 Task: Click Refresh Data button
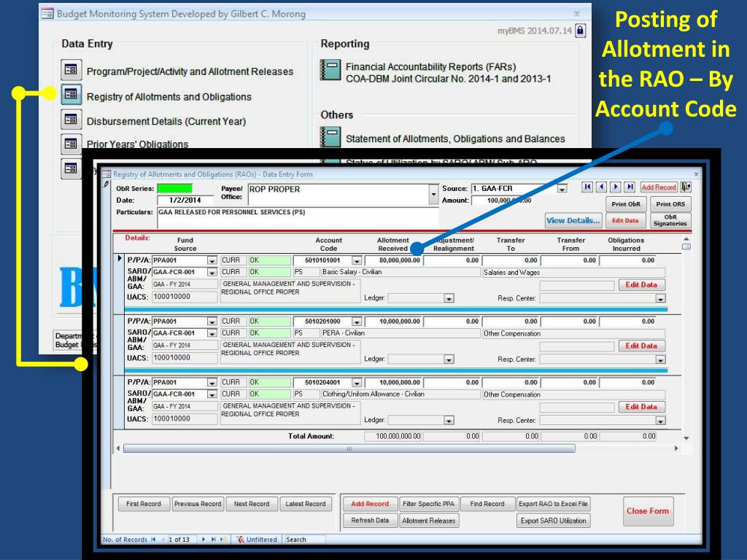[370, 521]
